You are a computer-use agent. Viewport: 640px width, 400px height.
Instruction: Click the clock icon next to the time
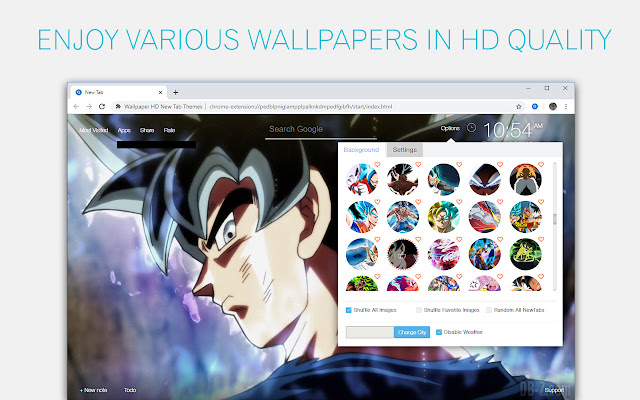[471, 128]
